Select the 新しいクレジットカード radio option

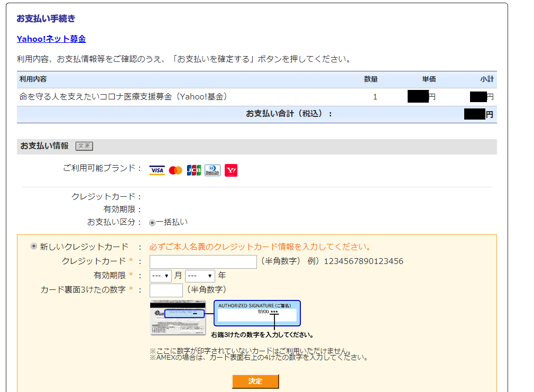point(34,246)
